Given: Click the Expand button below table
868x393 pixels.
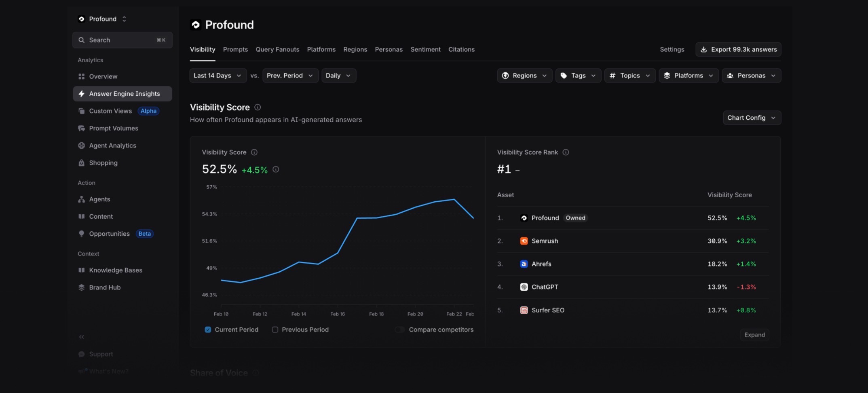Looking at the screenshot, I should click(754, 335).
